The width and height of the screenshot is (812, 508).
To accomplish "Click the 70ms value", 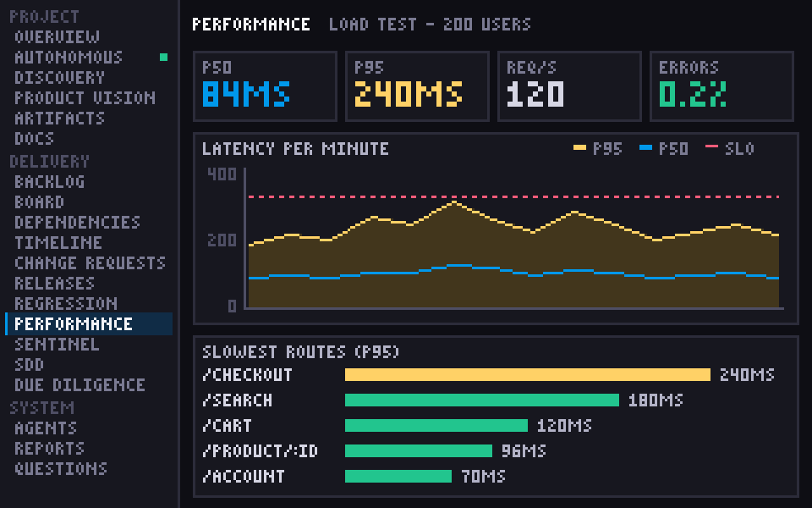I will [x=483, y=477].
